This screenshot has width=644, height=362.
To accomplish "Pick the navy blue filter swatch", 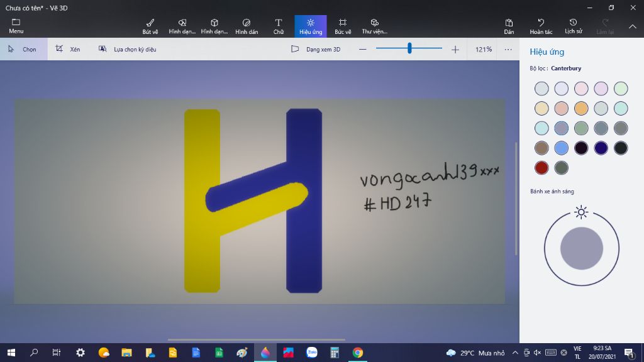I will point(601,148).
